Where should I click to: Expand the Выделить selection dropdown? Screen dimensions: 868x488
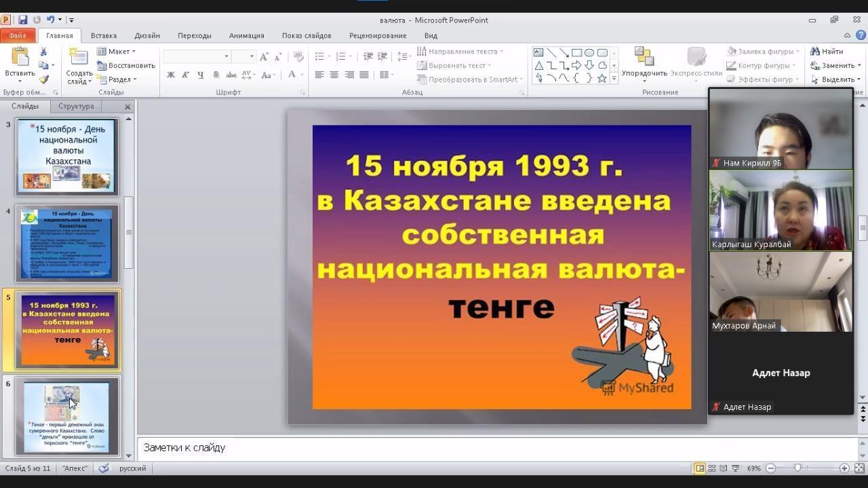[x=834, y=79]
